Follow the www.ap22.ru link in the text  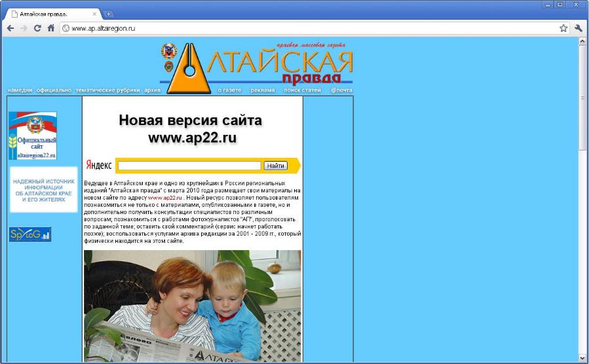(x=165, y=198)
